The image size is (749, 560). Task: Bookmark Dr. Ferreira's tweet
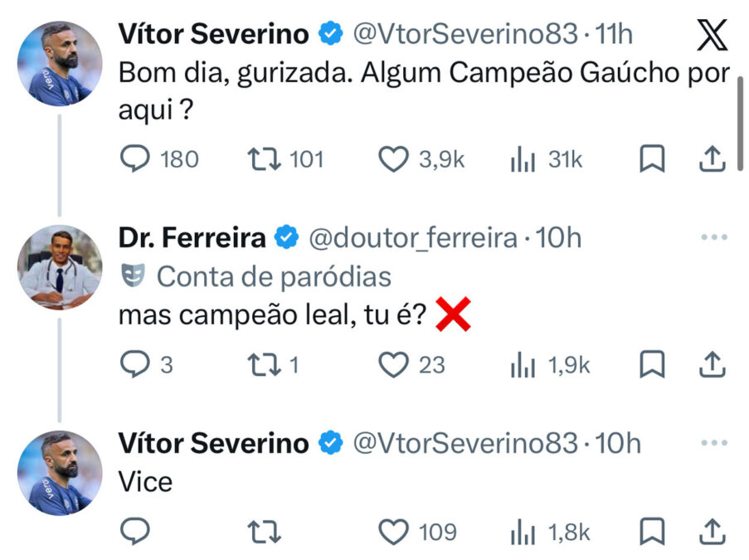(x=652, y=364)
